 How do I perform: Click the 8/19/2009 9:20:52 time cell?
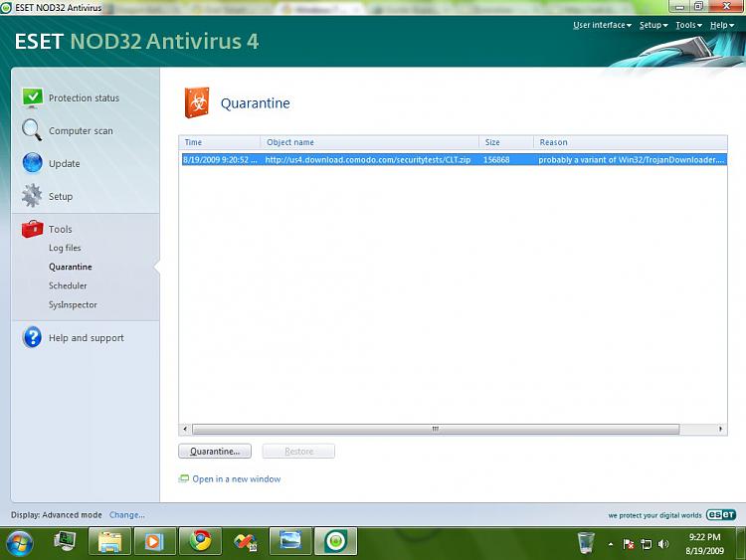220,160
